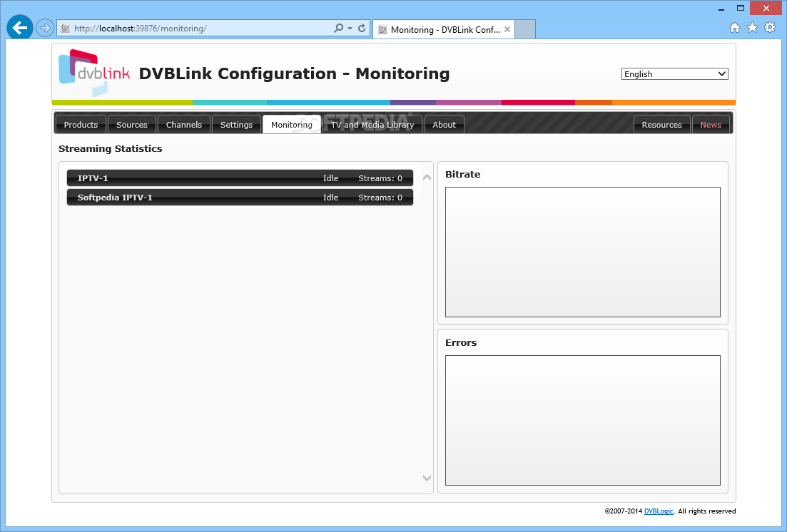
Task: Click the Errors graph area
Action: tap(583, 421)
